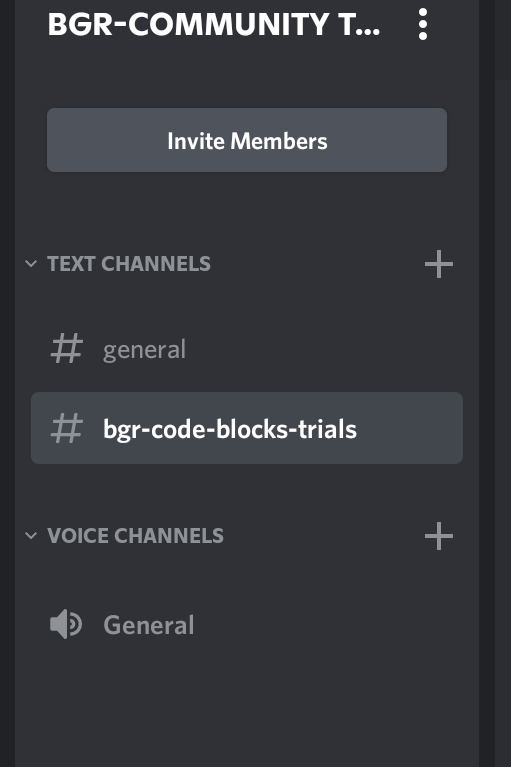Click the BGR-COMMUNITY server name header

pos(214,24)
